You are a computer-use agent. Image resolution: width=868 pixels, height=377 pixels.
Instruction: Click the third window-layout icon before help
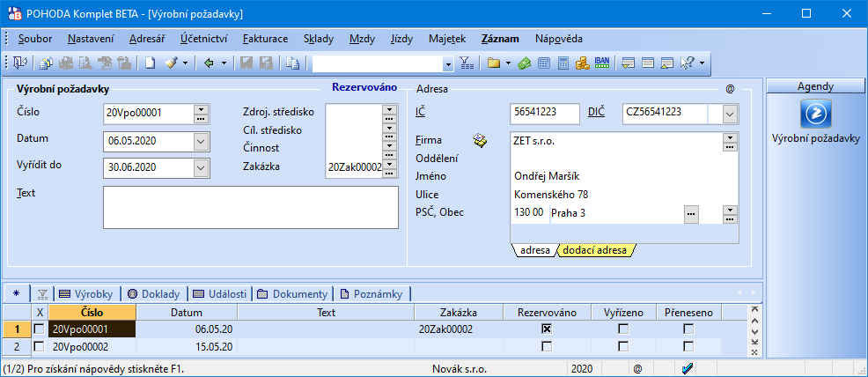[x=667, y=63]
